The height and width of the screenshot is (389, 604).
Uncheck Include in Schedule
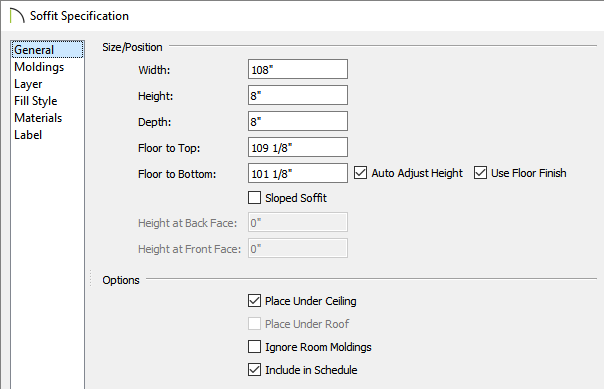pyautogui.click(x=254, y=370)
